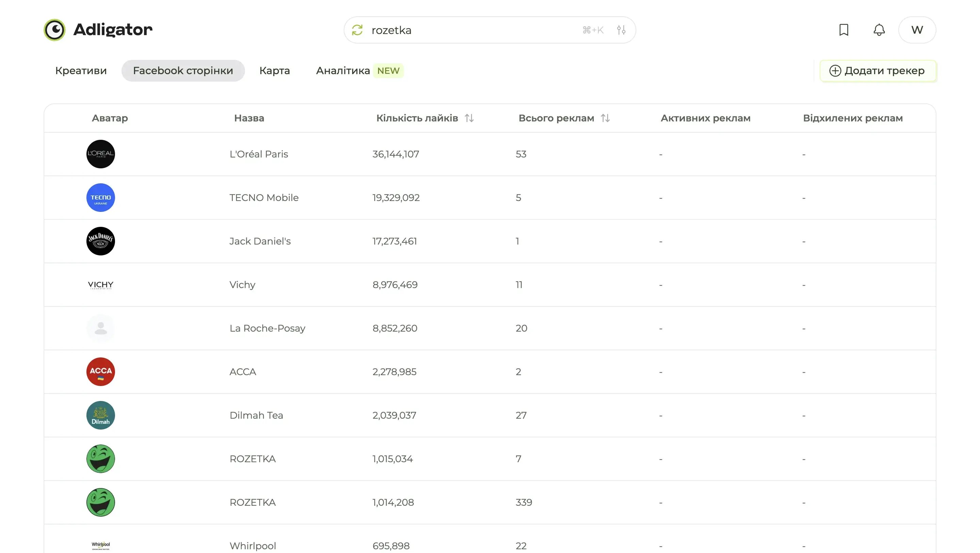Click the Відхилених реклам column header

click(x=852, y=118)
